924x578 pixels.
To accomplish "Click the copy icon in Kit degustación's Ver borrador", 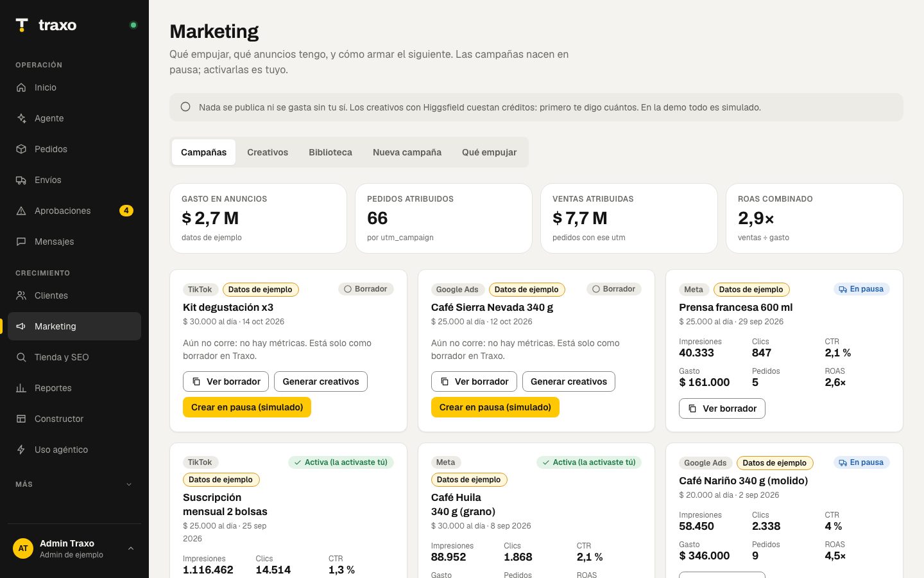I will pyautogui.click(x=196, y=381).
